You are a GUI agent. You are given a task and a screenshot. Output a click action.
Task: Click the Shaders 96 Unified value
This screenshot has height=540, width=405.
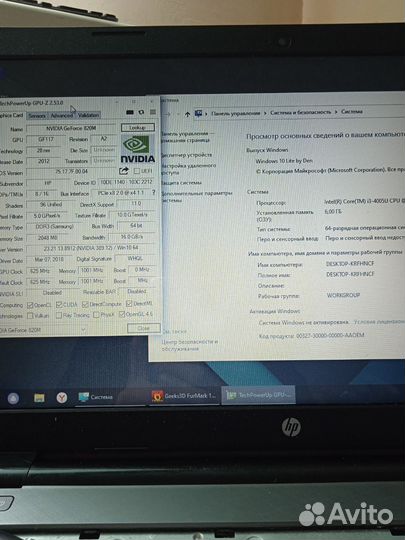(51, 205)
